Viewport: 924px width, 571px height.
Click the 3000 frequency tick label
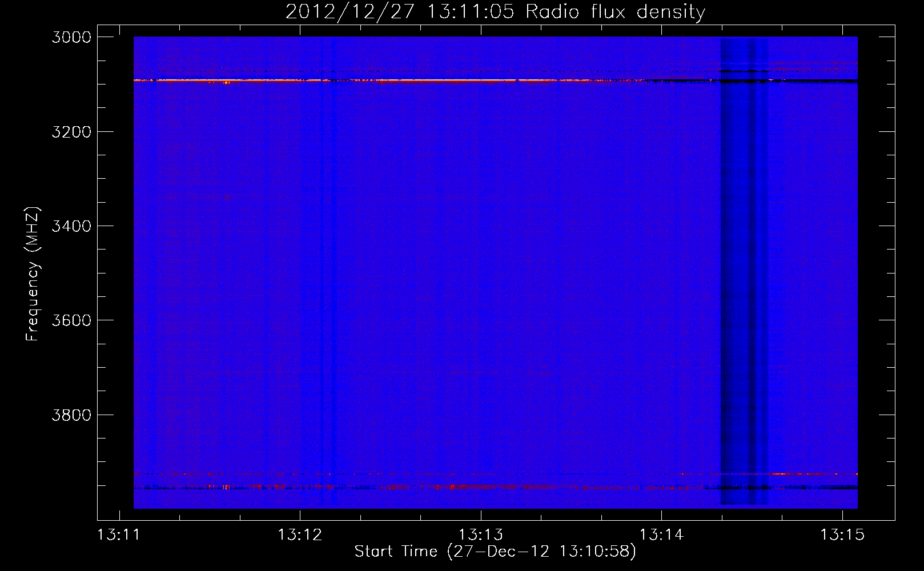pos(71,37)
